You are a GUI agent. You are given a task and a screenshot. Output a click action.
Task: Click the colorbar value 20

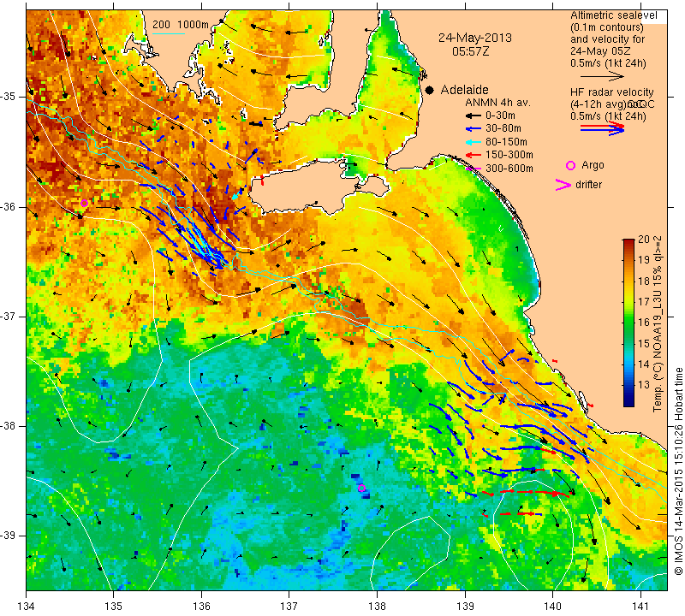[644, 240]
